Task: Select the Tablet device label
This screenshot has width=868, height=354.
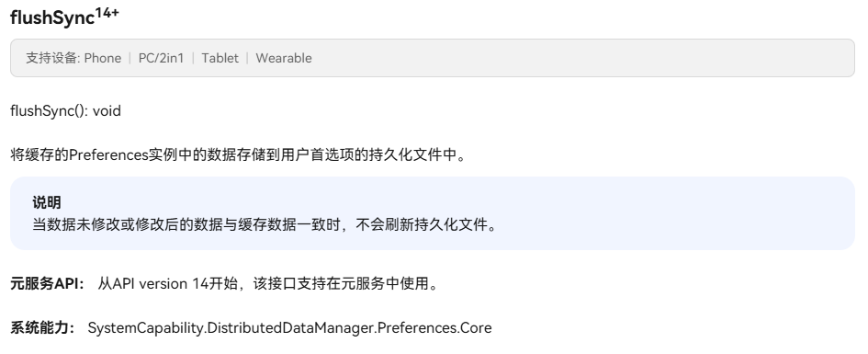Action: point(220,58)
